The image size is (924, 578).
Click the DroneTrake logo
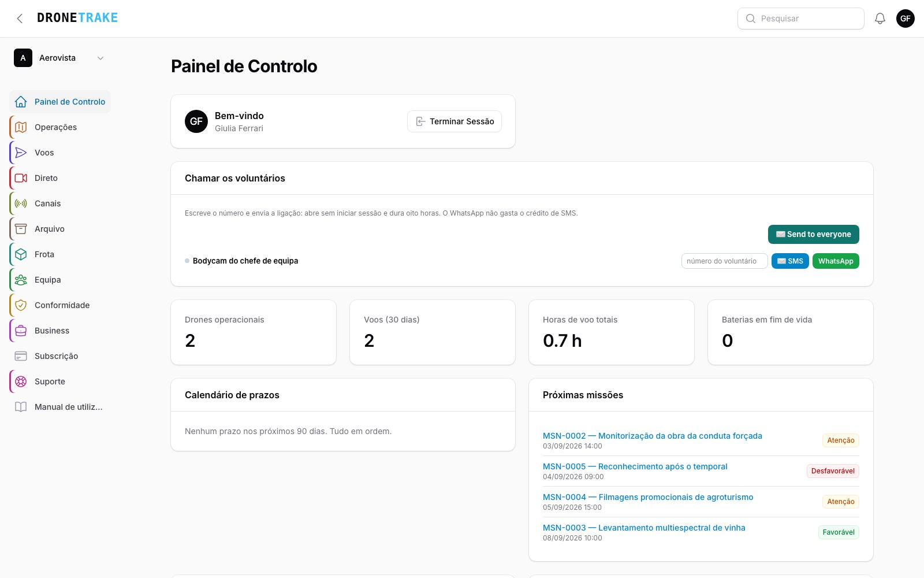(x=77, y=18)
